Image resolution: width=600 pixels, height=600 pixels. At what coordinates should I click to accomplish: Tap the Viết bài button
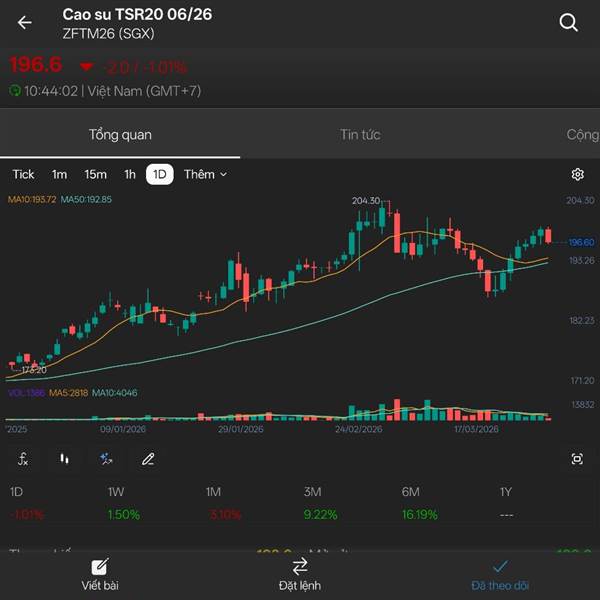(x=100, y=575)
